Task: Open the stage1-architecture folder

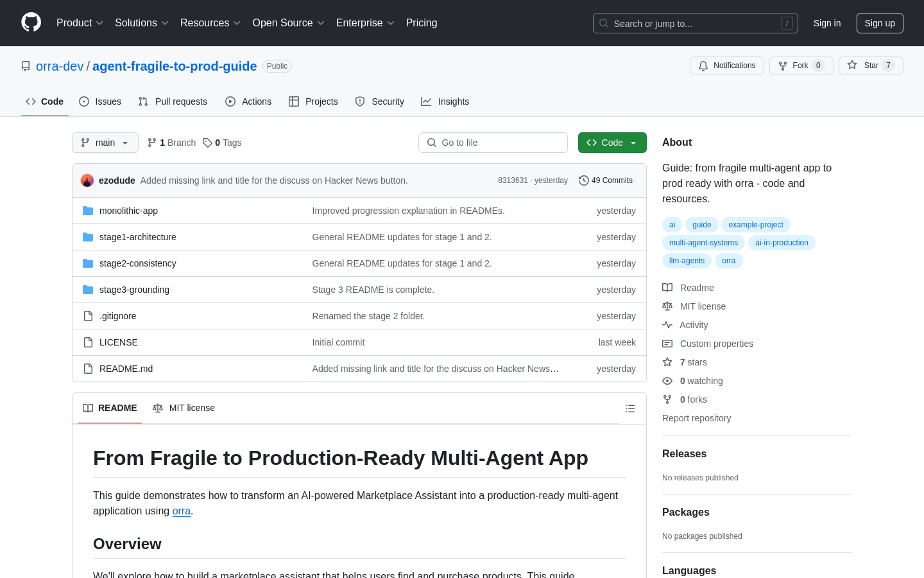Action: (x=138, y=237)
